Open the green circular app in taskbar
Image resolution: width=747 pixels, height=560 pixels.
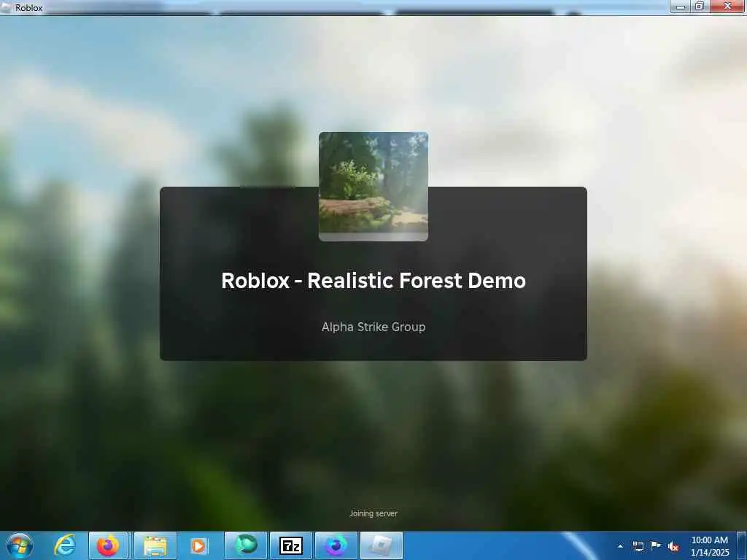(246, 545)
